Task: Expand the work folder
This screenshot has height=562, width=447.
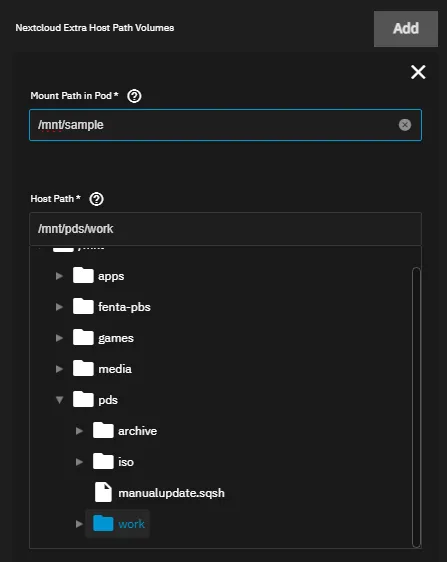Action: coord(79,524)
